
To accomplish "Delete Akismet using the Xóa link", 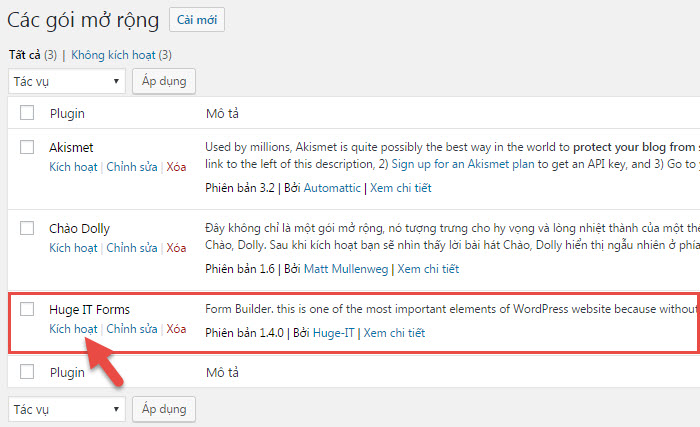I will click(x=176, y=167).
